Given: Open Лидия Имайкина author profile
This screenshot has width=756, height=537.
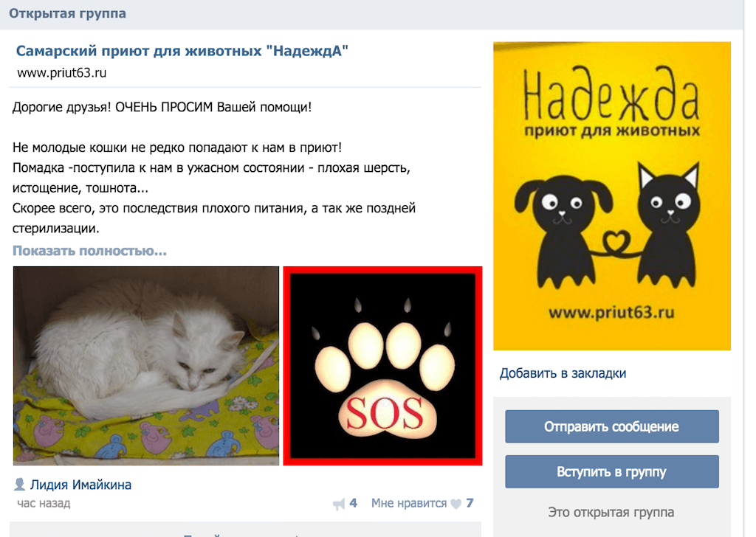Looking at the screenshot, I should click(x=80, y=485).
